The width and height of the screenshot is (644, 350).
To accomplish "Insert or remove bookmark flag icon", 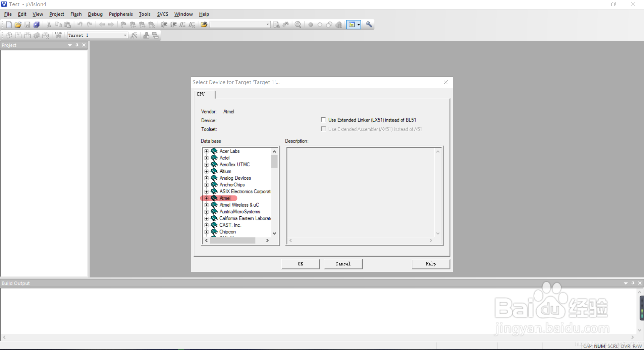I will tap(123, 25).
